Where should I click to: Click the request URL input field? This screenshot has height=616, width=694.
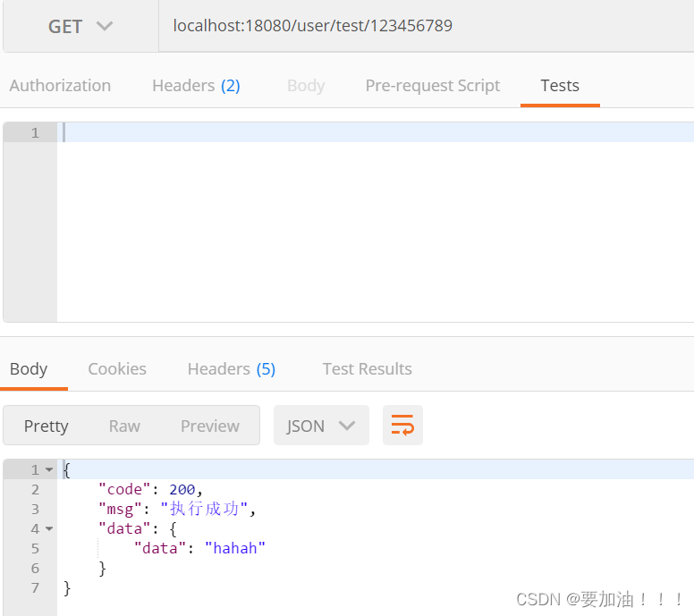coord(427,26)
